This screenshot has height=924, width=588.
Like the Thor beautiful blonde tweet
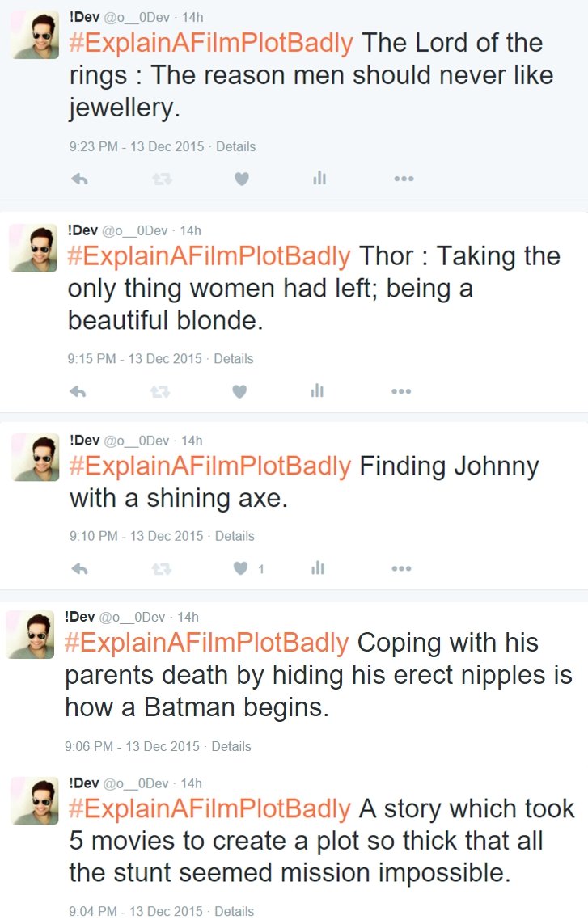click(x=239, y=392)
